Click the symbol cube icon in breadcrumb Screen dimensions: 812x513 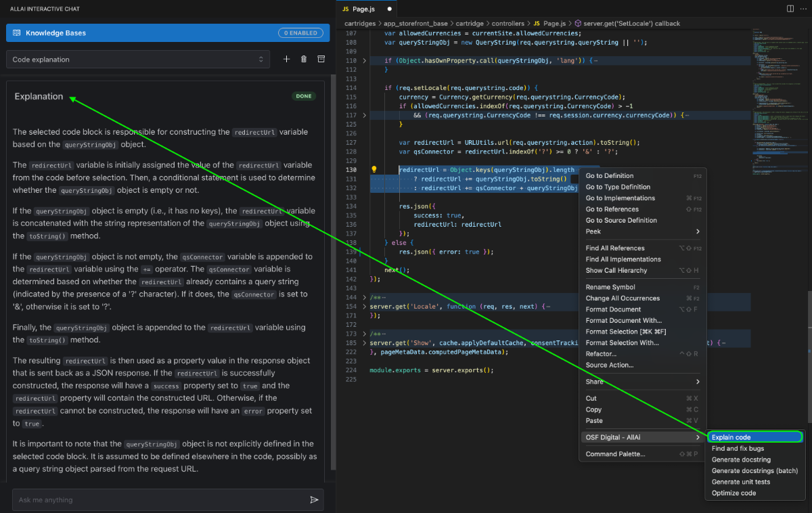[x=579, y=23]
